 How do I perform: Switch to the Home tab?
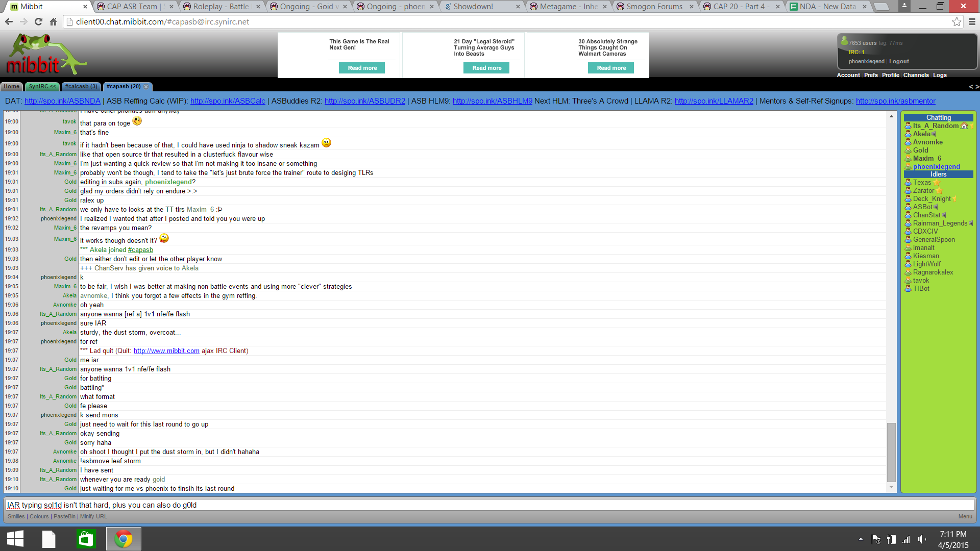[x=11, y=87]
